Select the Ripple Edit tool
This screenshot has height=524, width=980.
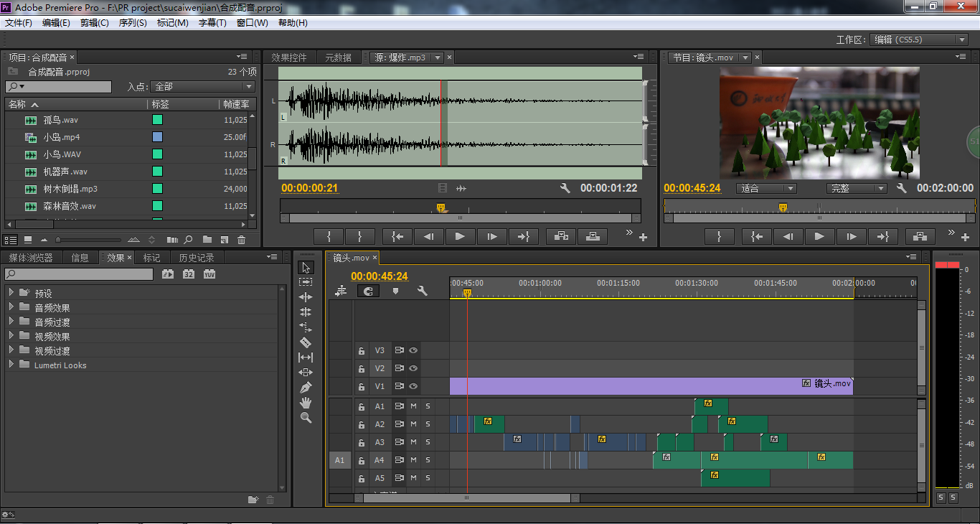(x=306, y=297)
